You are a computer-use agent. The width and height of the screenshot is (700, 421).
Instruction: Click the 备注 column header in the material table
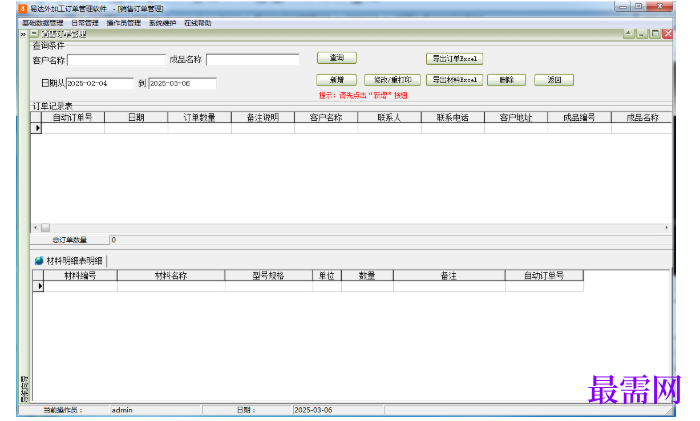[x=449, y=275]
